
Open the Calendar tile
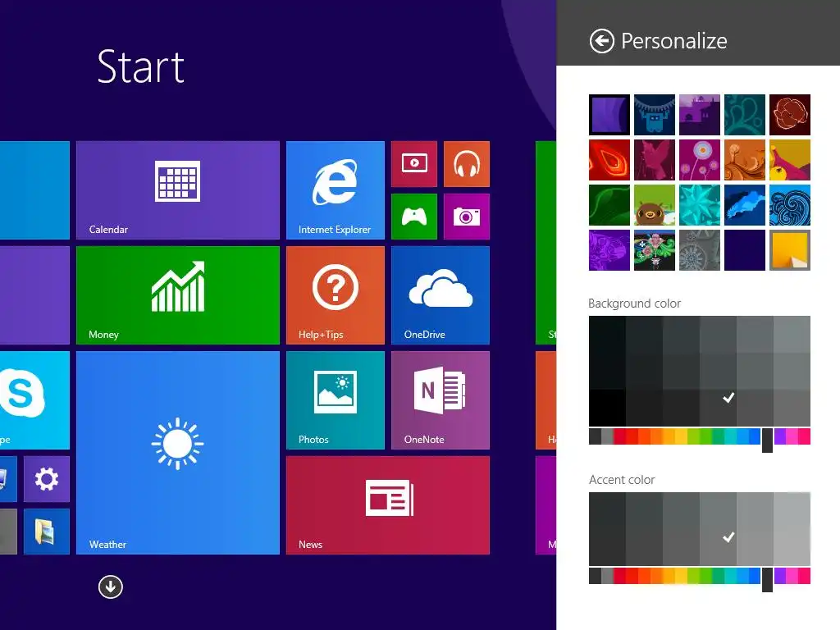click(178, 190)
